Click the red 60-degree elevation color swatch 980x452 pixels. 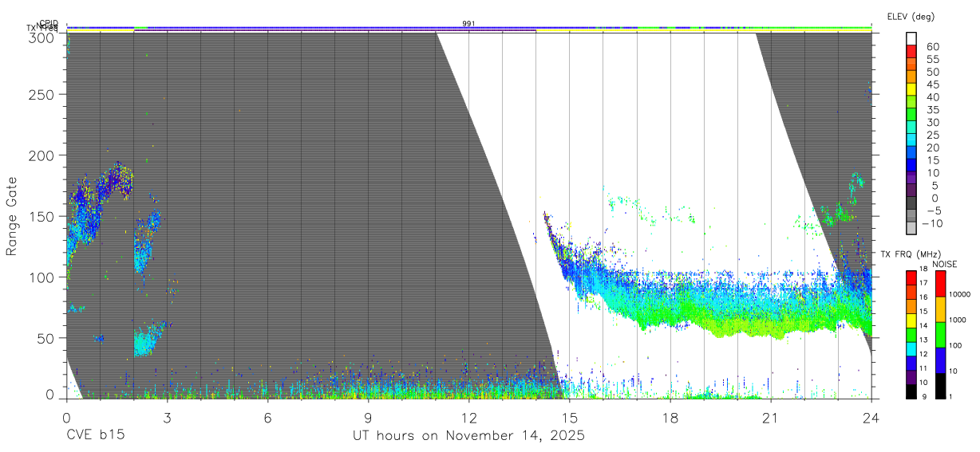912,53
